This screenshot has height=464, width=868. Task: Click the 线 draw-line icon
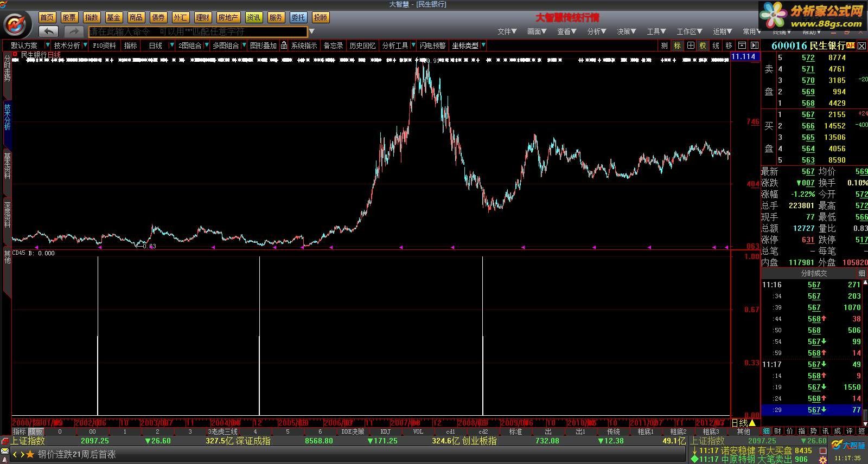pos(716,46)
